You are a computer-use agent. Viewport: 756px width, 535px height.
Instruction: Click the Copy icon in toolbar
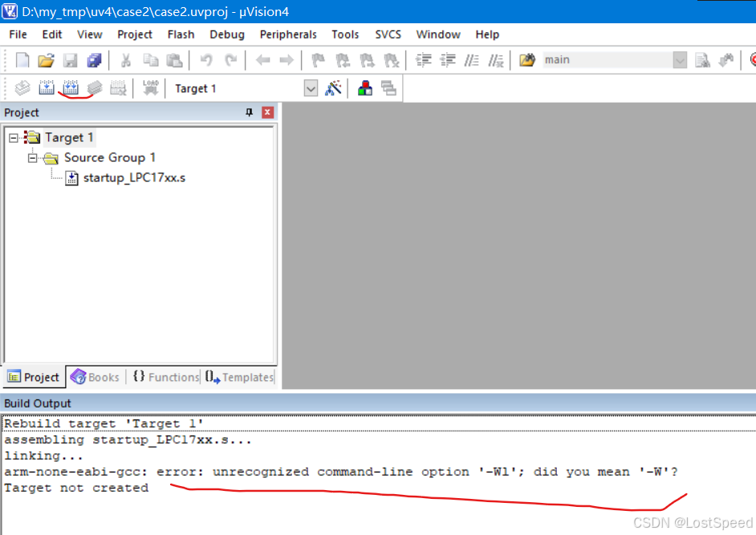[x=151, y=60]
